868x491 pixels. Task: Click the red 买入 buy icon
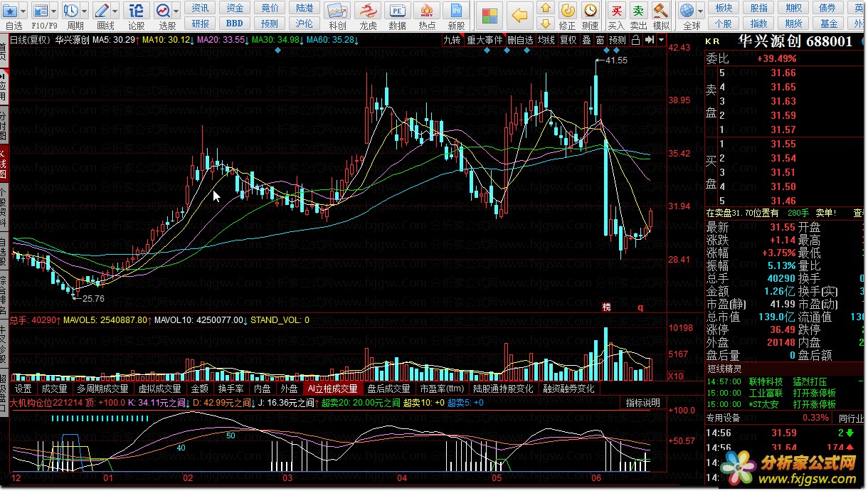click(616, 11)
